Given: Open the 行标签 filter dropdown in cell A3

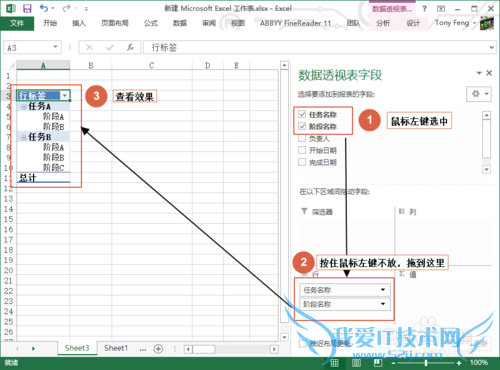Looking at the screenshot, I should click(65, 96).
